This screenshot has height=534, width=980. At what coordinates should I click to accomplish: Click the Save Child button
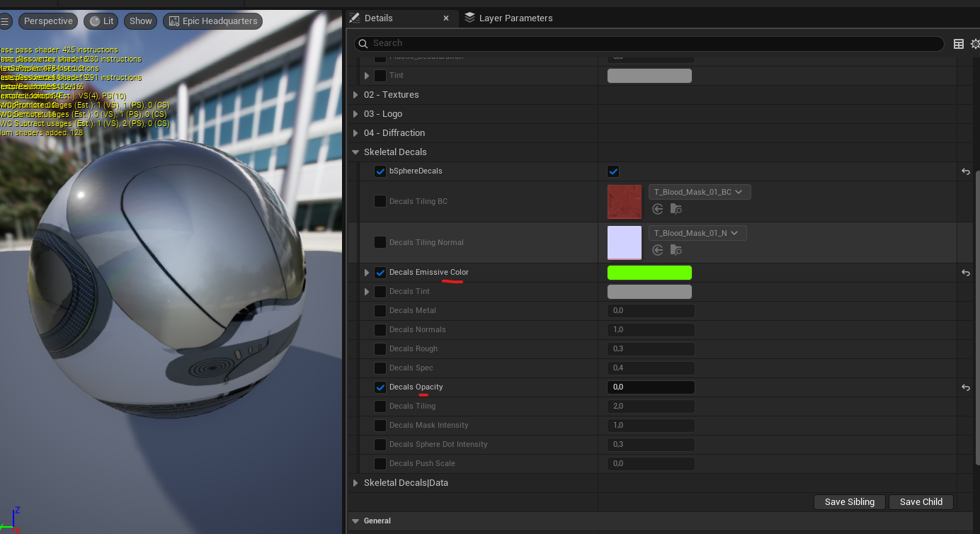pyautogui.click(x=921, y=502)
